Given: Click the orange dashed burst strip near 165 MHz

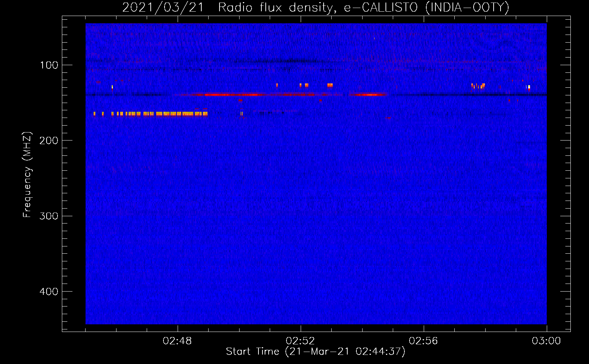Looking at the screenshot, I should [x=150, y=114].
